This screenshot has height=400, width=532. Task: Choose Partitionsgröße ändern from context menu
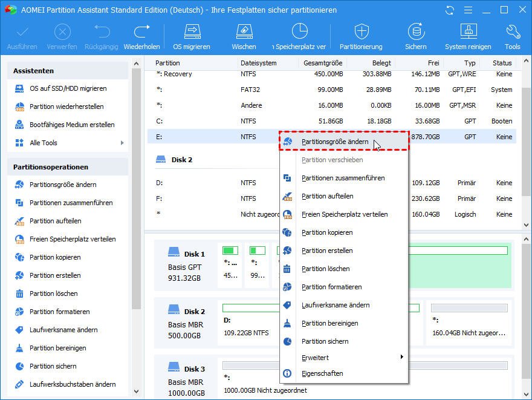click(335, 142)
